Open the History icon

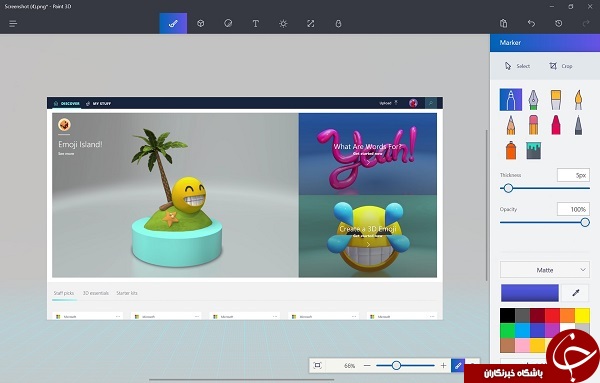click(x=559, y=24)
